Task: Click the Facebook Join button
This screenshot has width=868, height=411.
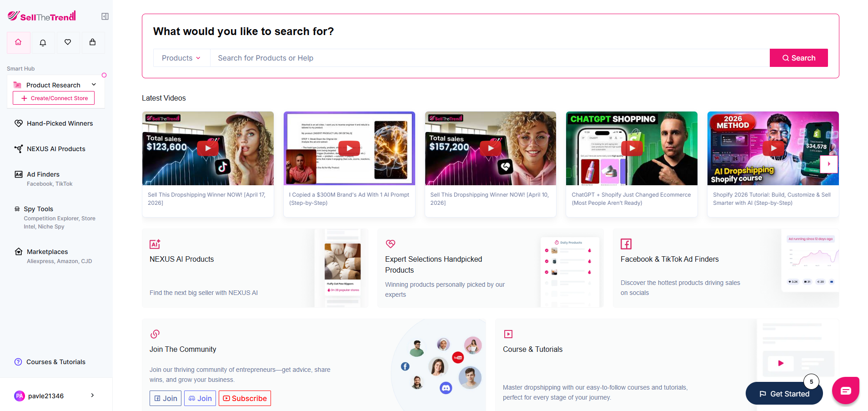Action: point(166,398)
